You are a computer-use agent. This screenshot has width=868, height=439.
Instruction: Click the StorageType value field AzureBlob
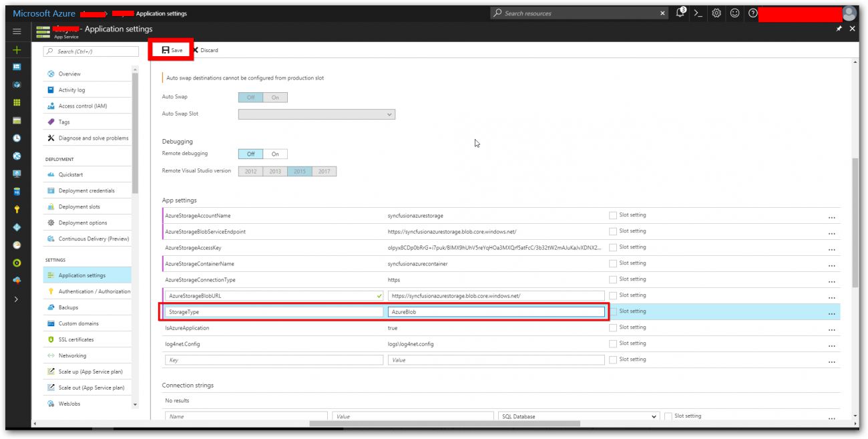tap(496, 312)
